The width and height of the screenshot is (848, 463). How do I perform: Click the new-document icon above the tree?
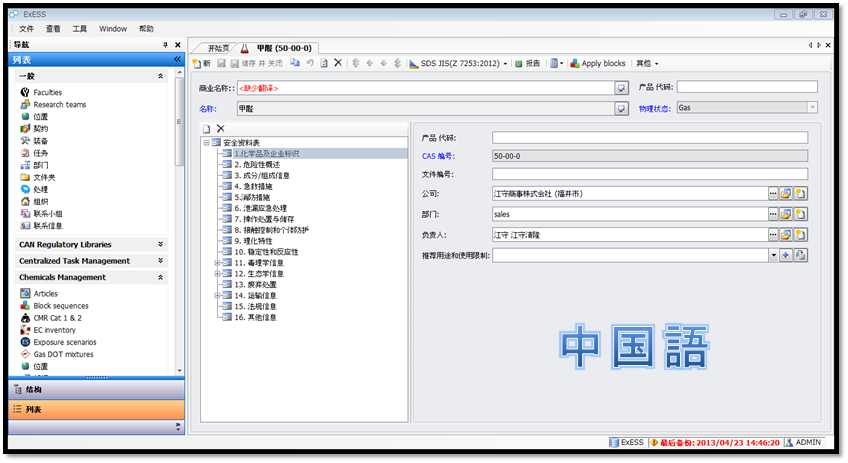tap(207, 129)
